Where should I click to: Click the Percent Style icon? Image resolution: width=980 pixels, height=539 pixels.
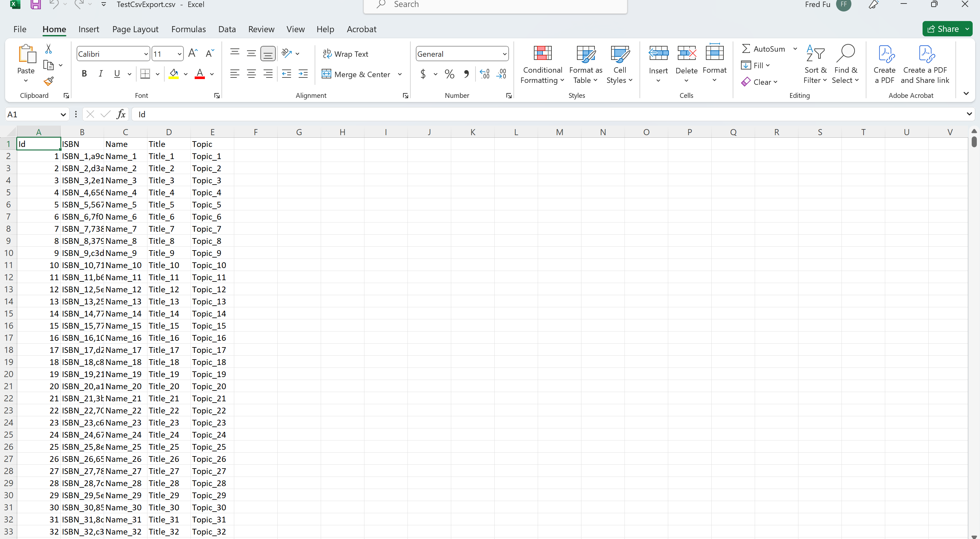tap(449, 74)
